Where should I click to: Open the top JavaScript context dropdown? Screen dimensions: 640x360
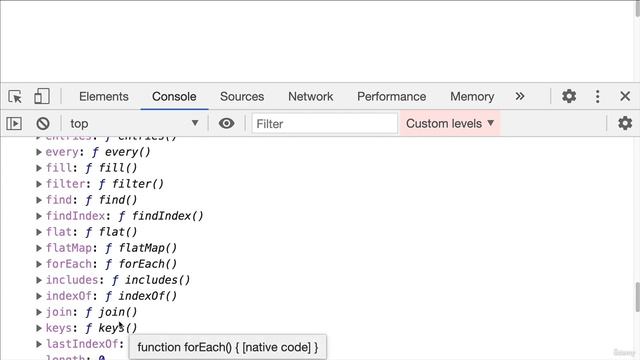tap(134, 123)
